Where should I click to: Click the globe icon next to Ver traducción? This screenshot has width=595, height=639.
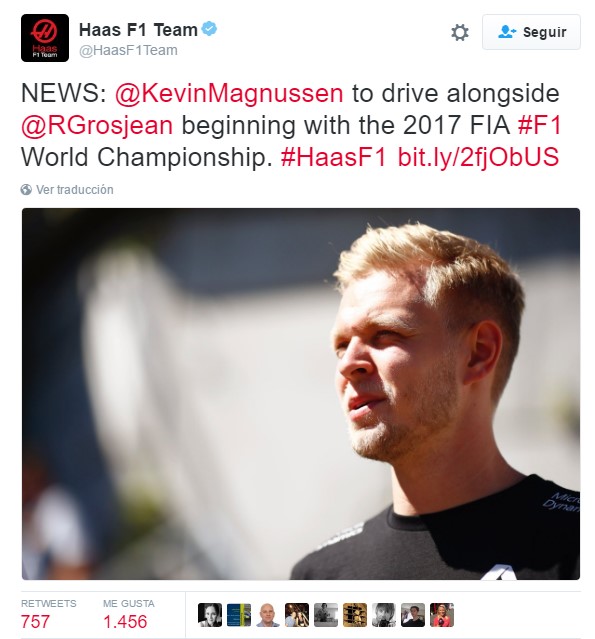(26, 189)
